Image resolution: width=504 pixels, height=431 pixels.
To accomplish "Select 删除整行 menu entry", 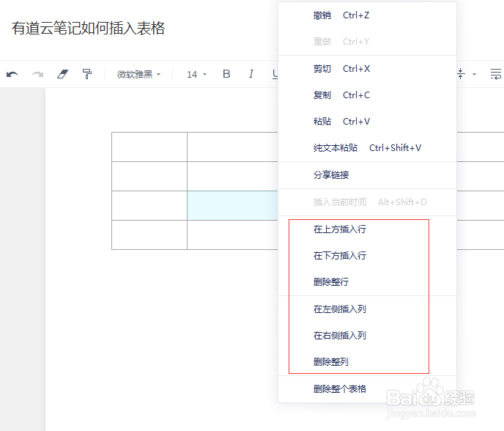I will point(368,282).
